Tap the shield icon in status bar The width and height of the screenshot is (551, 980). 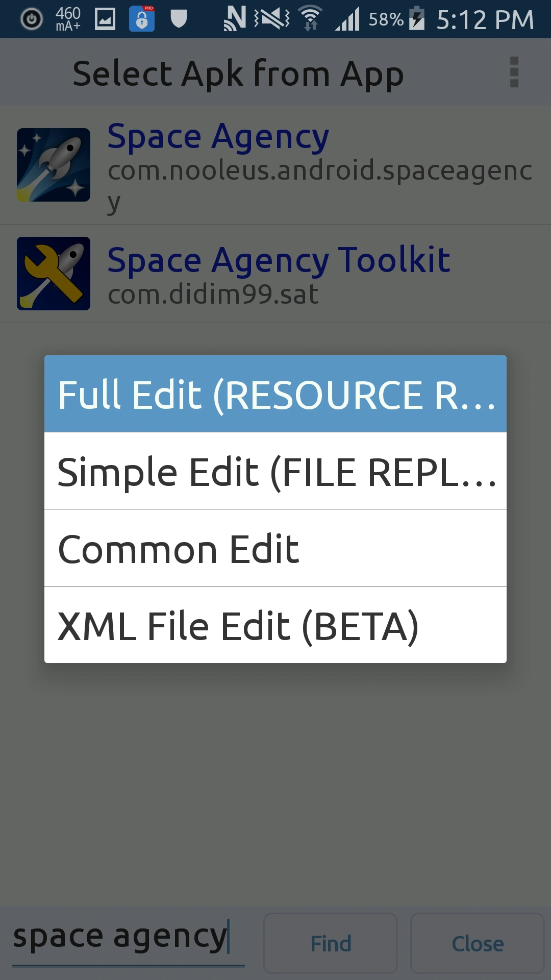[179, 19]
